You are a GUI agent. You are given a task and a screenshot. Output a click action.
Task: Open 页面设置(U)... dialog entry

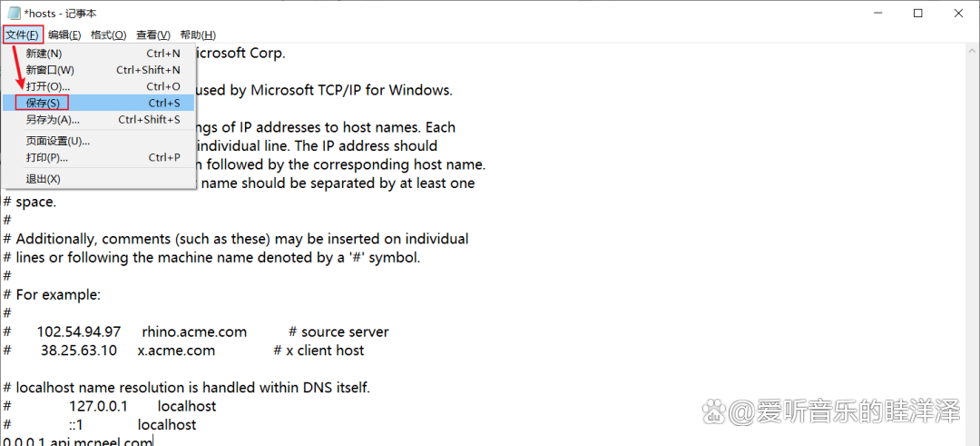coord(57,141)
